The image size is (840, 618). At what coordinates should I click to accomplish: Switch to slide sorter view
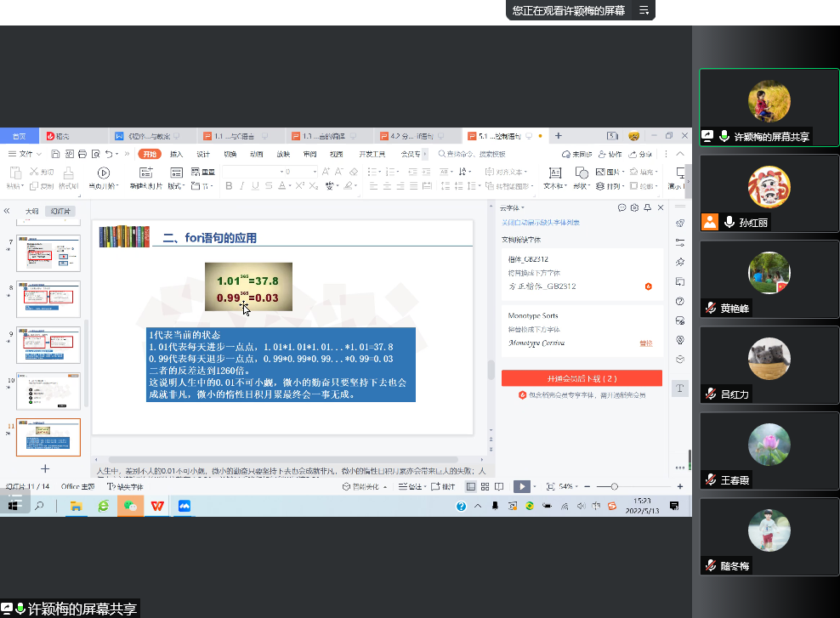click(x=485, y=486)
